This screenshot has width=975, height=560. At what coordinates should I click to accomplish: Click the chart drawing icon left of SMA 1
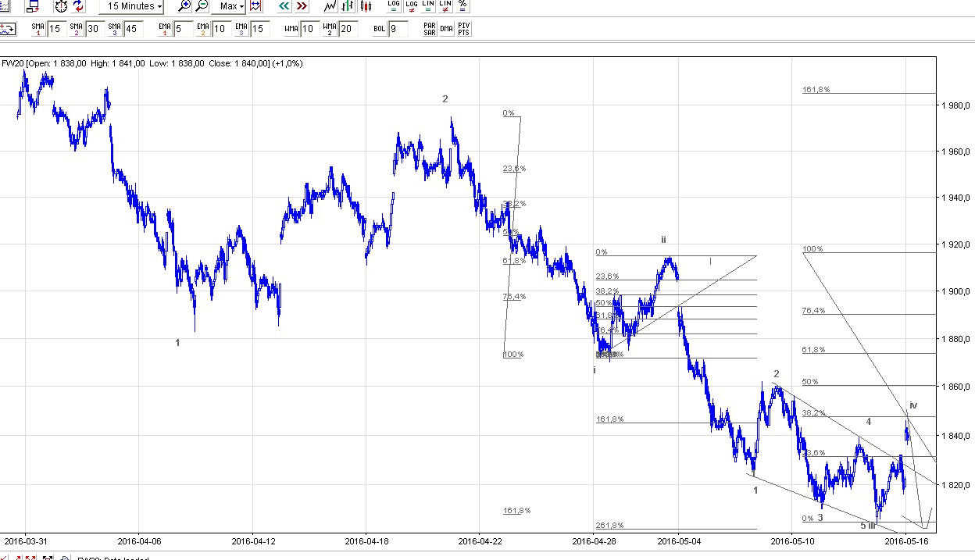[8, 29]
